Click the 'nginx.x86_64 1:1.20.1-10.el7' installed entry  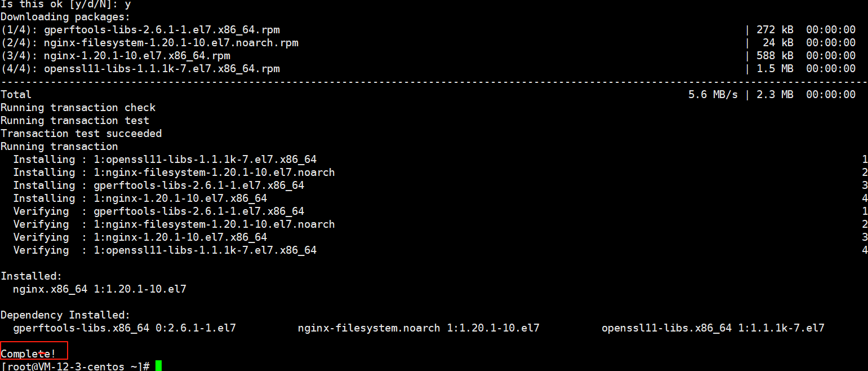pyautogui.click(x=100, y=289)
